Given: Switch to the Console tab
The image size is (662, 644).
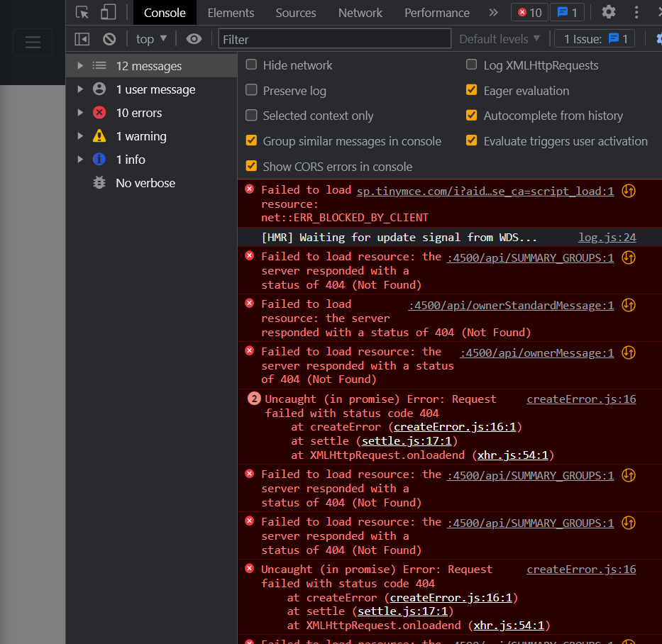Looking at the screenshot, I should pyautogui.click(x=165, y=13).
